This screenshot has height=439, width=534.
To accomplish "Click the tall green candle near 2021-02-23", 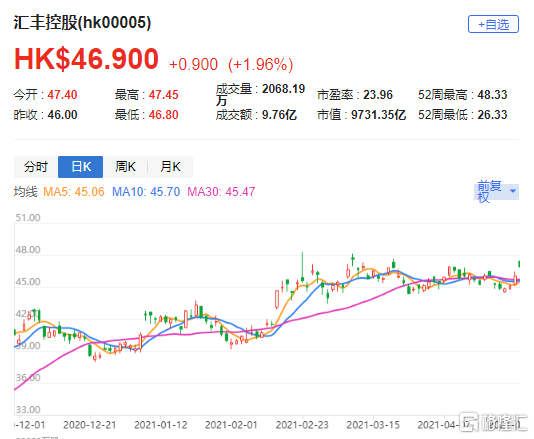I will (x=302, y=267).
